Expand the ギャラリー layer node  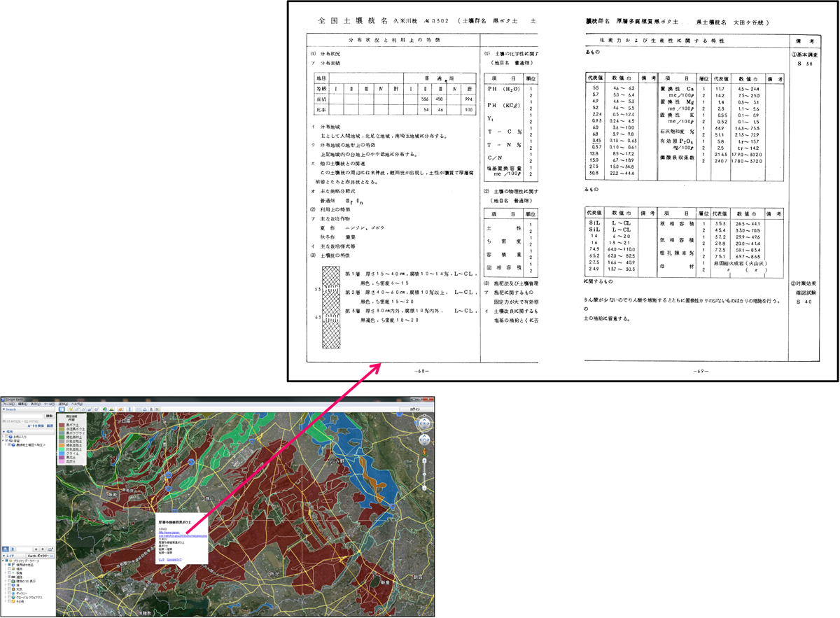(x=6, y=594)
